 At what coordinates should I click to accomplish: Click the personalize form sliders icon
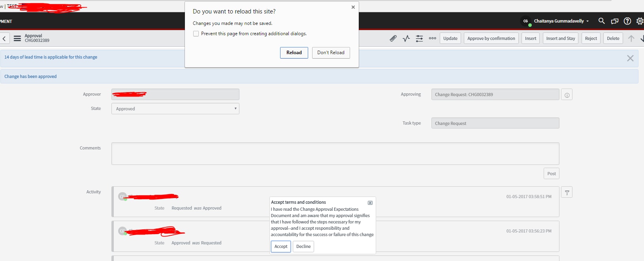coord(419,38)
